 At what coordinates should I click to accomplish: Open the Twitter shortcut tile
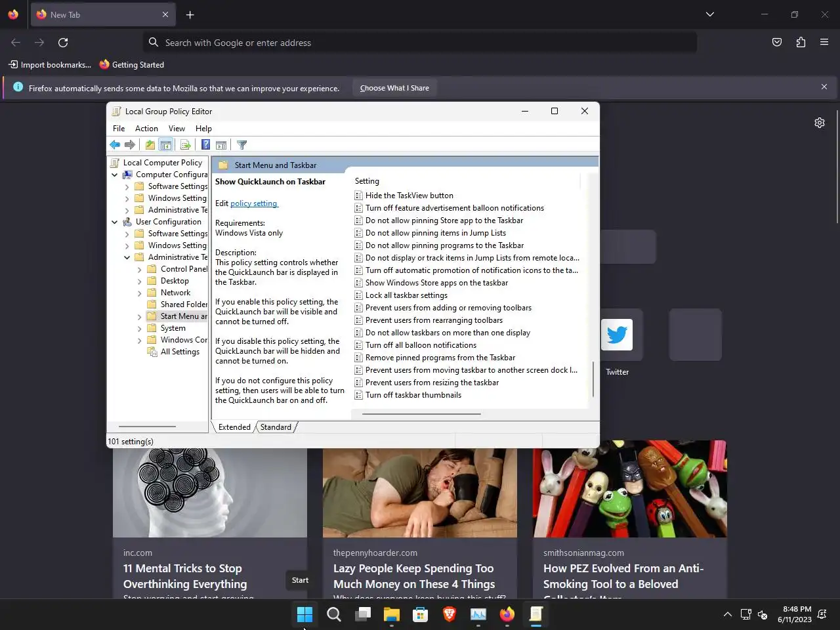pos(617,335)
